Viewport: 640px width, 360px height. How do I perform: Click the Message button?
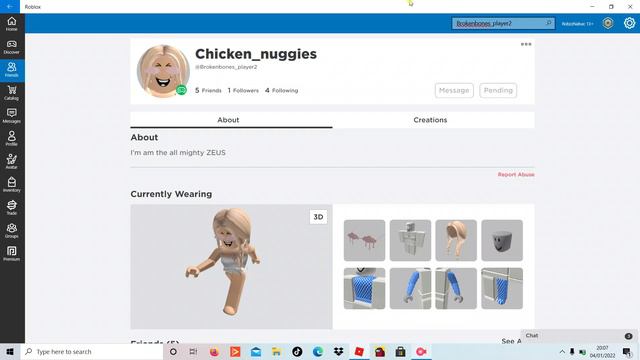tap(454, 90)
